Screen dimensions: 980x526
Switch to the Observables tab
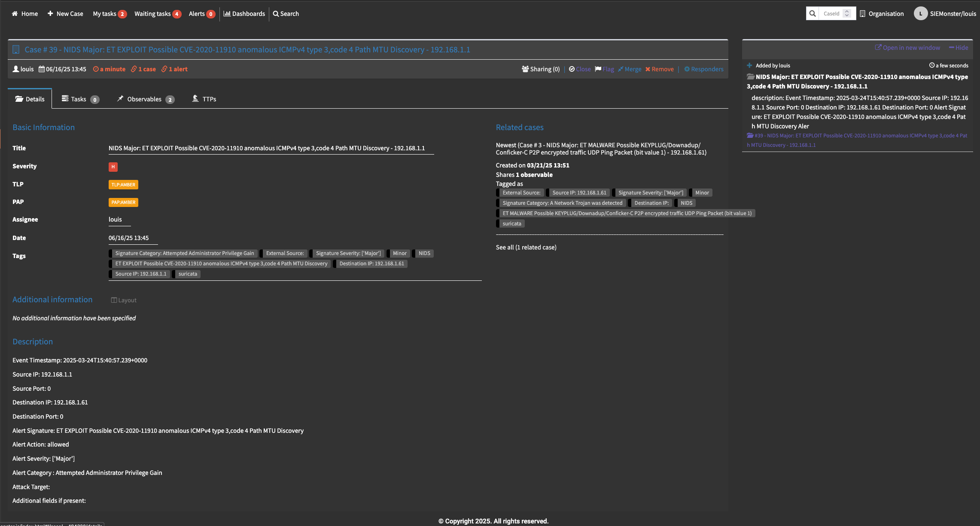(145, 99)
